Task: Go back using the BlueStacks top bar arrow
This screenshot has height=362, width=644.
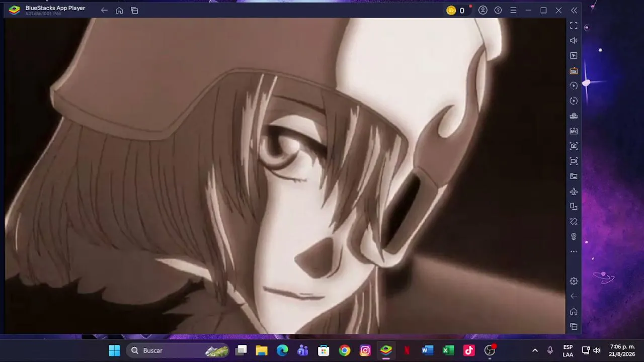Action: (x=104, y=10)
